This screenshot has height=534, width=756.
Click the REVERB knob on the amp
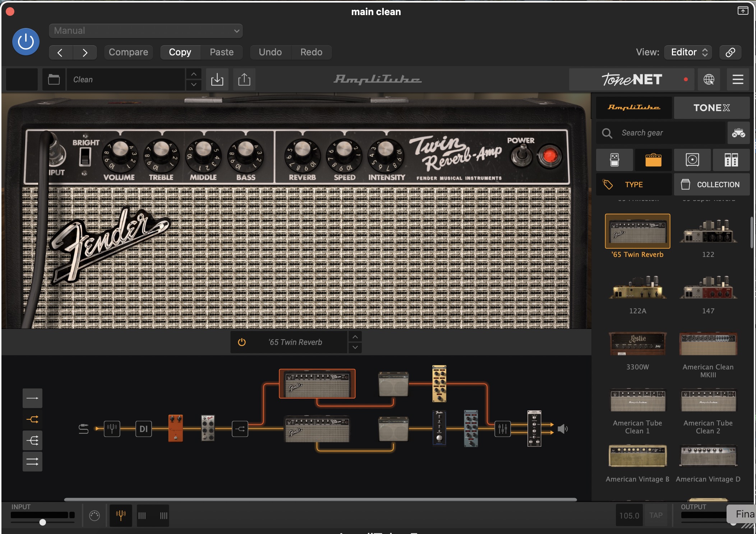click(302, 155)
